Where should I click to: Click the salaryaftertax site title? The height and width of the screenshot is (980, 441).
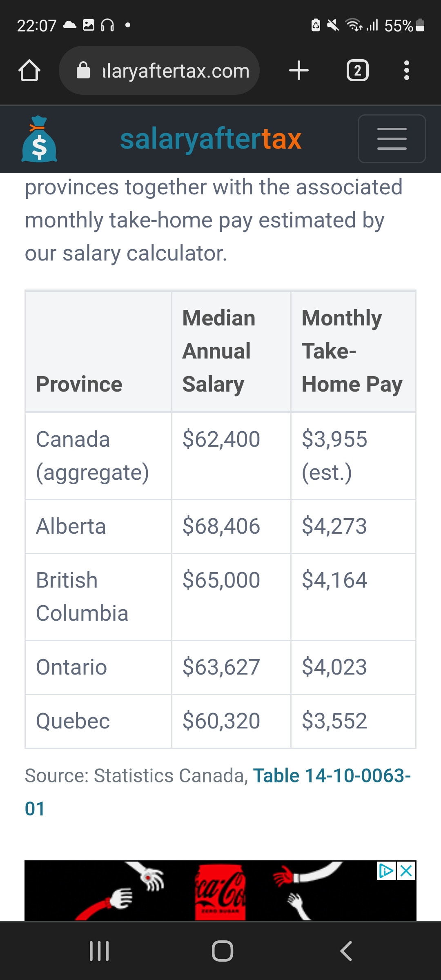coord(210,139)
